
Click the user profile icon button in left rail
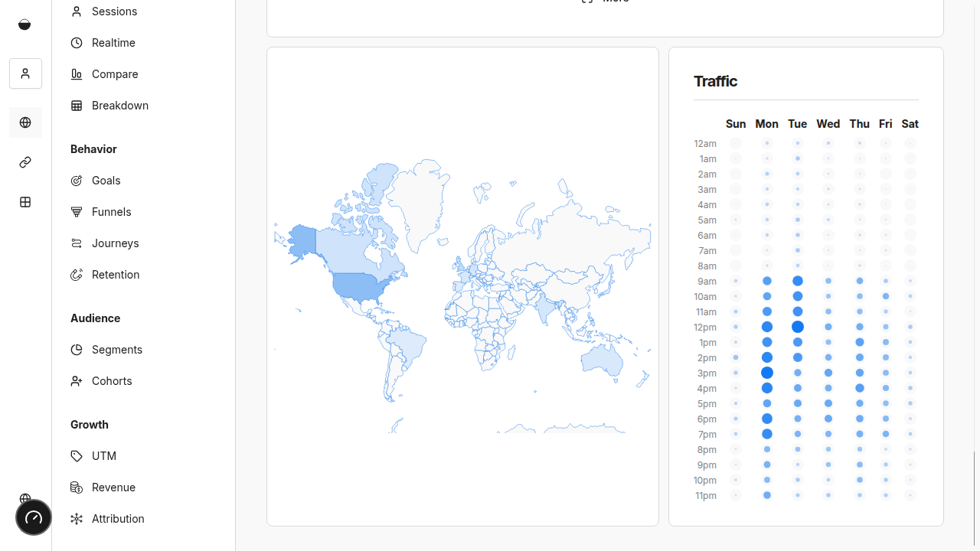pos(25,73)
